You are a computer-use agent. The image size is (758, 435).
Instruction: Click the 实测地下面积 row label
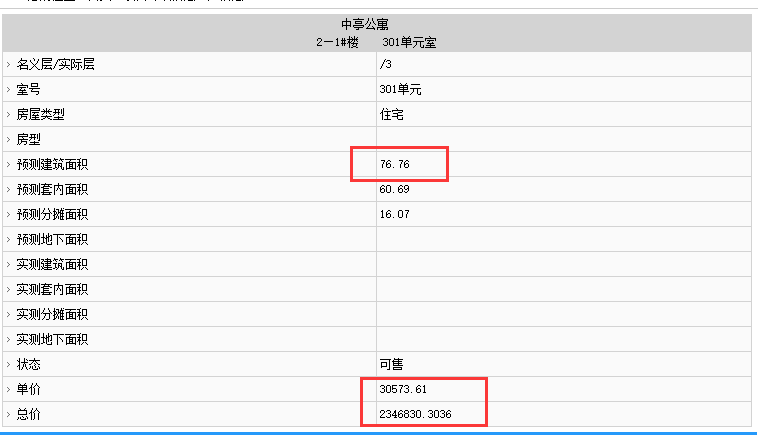[52, 340]
